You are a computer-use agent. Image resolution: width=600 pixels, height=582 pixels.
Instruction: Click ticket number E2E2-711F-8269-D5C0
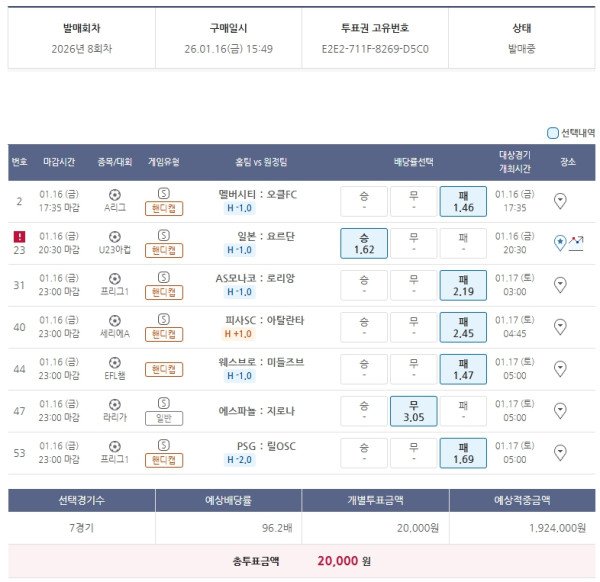click(x=375, y=49)
